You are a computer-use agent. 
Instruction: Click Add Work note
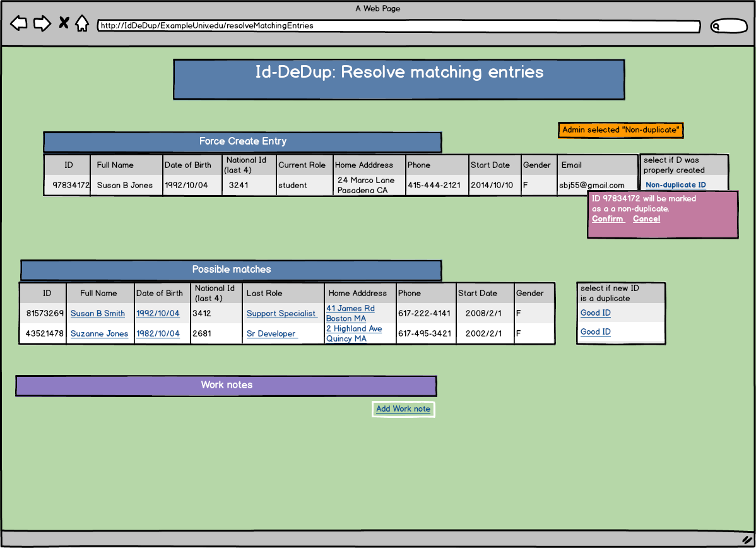click(x=403, y=408)
